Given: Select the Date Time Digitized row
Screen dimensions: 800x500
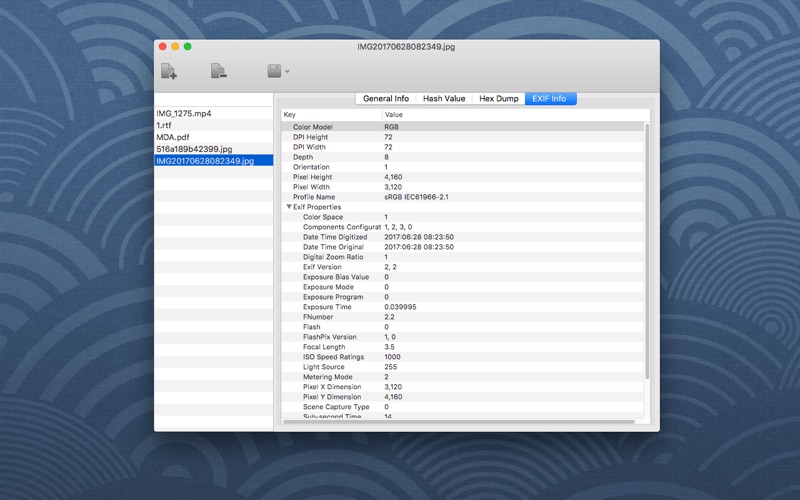Looking at the screenshot, I should pos(462,237).
